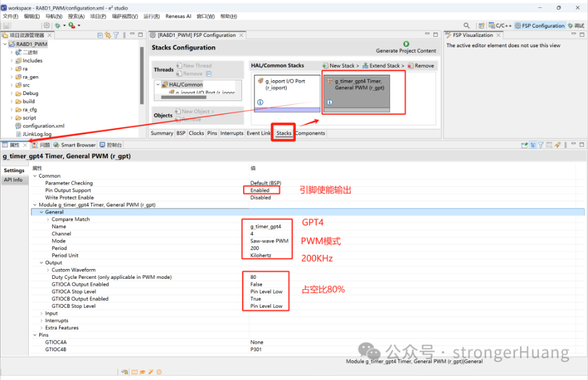Launch debug with the bug icon
The image size is (588, 380).
[58, 26]
